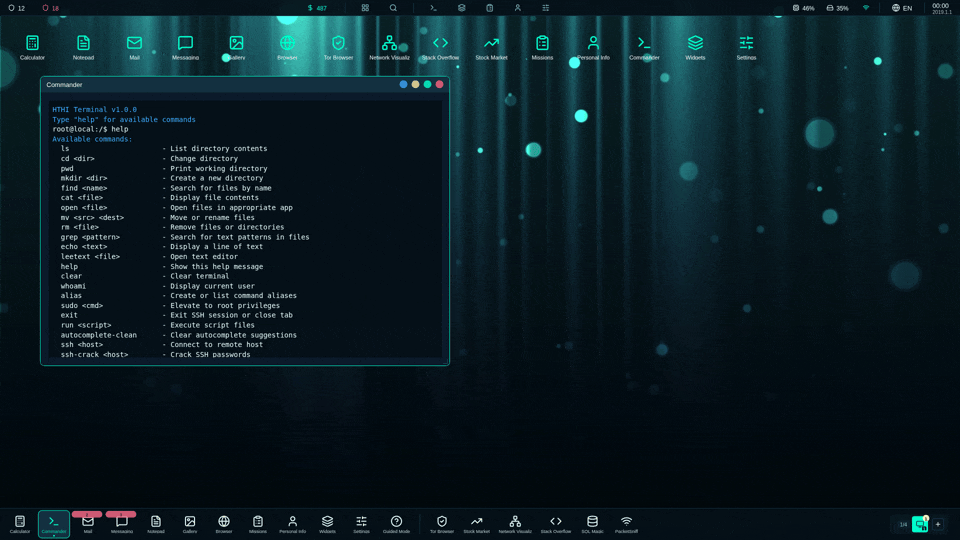Open the Stock Market desktop icon

pos(491,45)
